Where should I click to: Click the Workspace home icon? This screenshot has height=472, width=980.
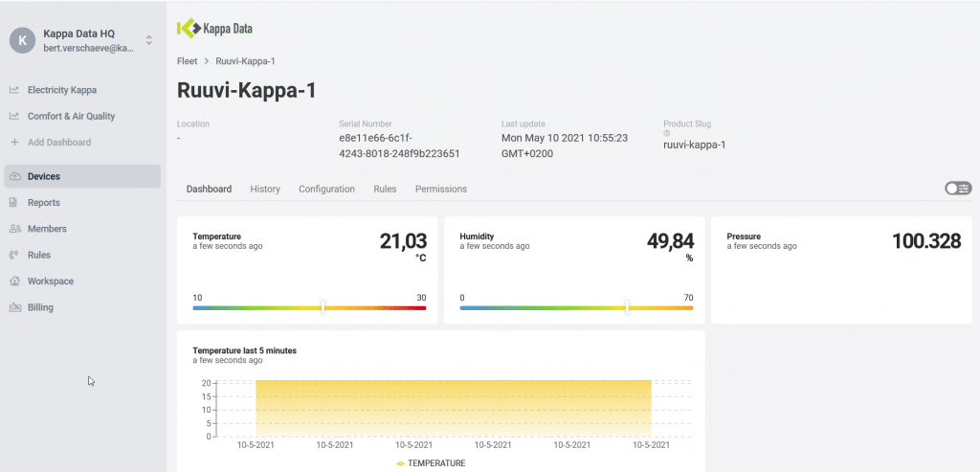(14, 281)
